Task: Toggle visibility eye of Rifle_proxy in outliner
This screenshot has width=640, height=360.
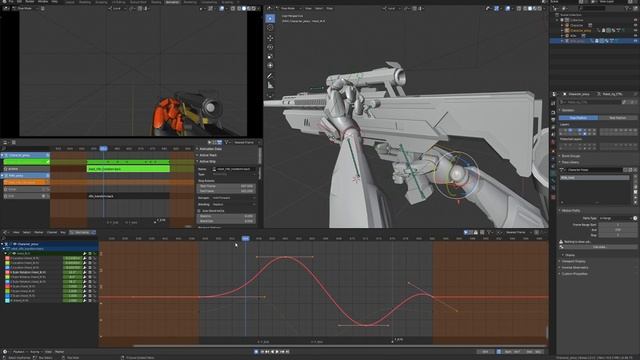Action: (636, 41)
